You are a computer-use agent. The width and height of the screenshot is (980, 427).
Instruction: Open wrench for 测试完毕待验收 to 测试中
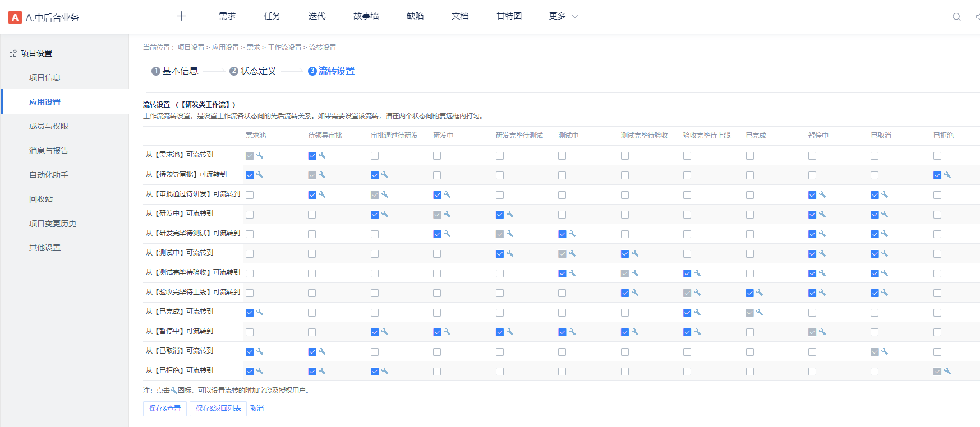tap(572, 273)
